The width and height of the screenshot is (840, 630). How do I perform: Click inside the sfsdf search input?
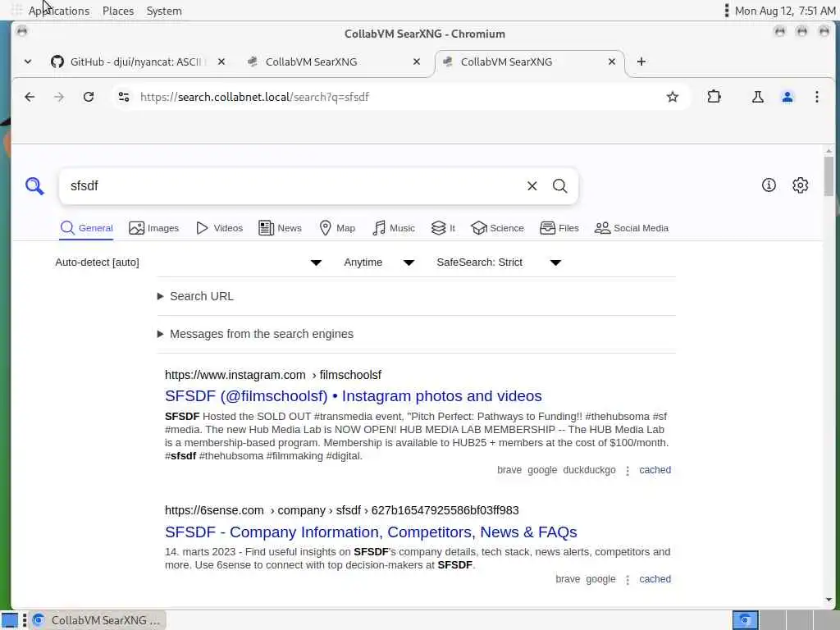290,186
